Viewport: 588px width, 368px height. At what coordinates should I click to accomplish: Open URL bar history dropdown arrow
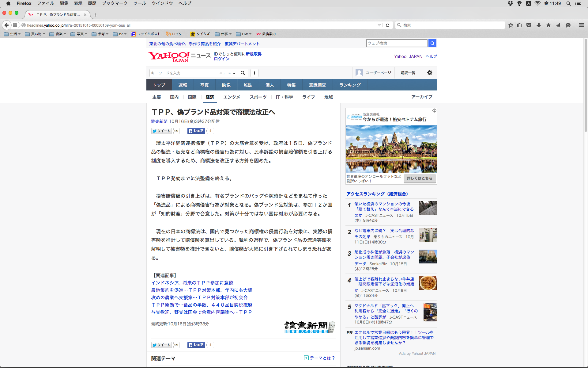click(x=379, y=25)
